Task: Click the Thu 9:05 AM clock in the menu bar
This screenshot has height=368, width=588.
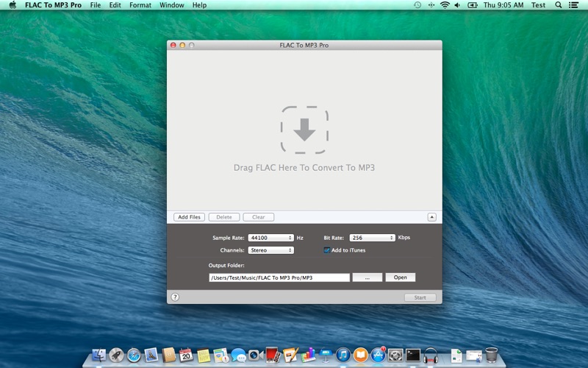Action: (503, 5)
